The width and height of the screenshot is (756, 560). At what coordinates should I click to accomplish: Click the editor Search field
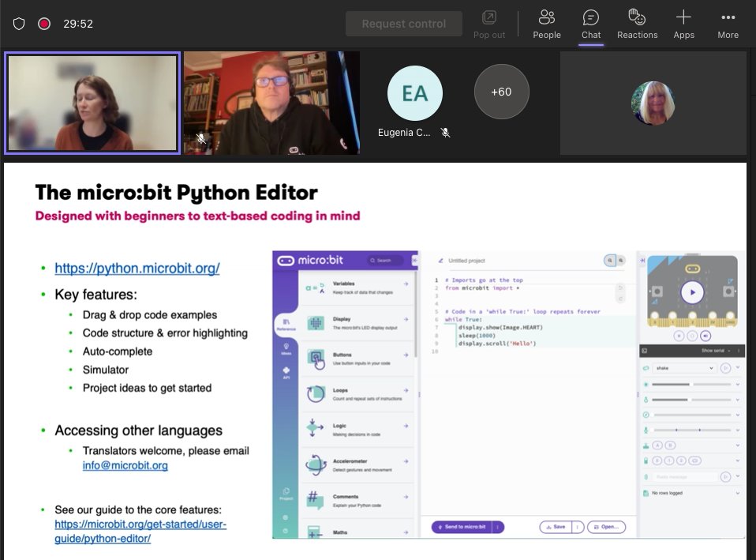385,260
